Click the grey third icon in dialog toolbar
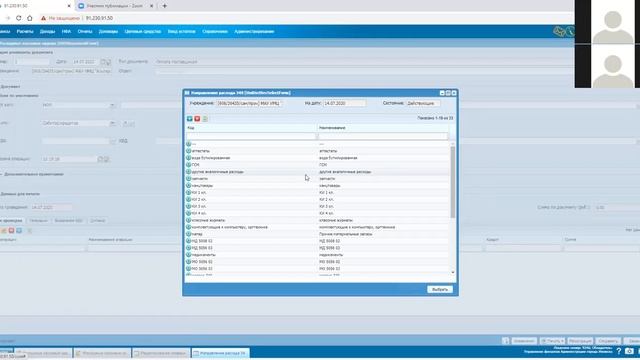 click(205, 118)
